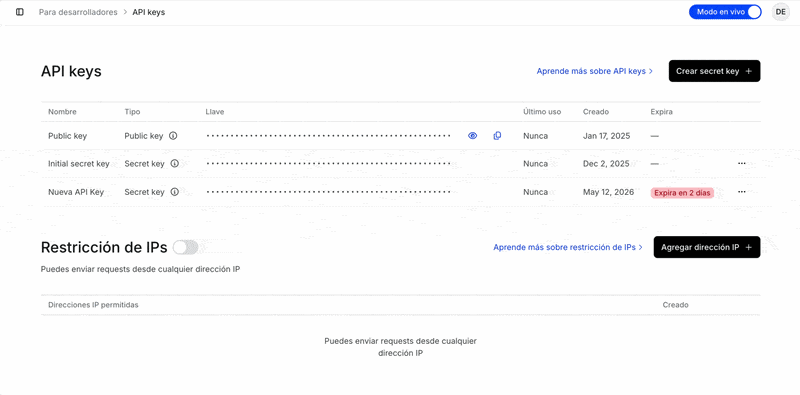Click the Jan 17, 2025 date
The width and height of the screenshot is (800, 395).
click(x=607, y=136)
